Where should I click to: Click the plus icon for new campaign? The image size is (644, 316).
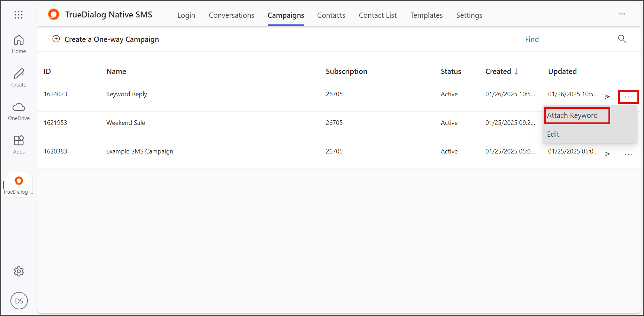56,39
